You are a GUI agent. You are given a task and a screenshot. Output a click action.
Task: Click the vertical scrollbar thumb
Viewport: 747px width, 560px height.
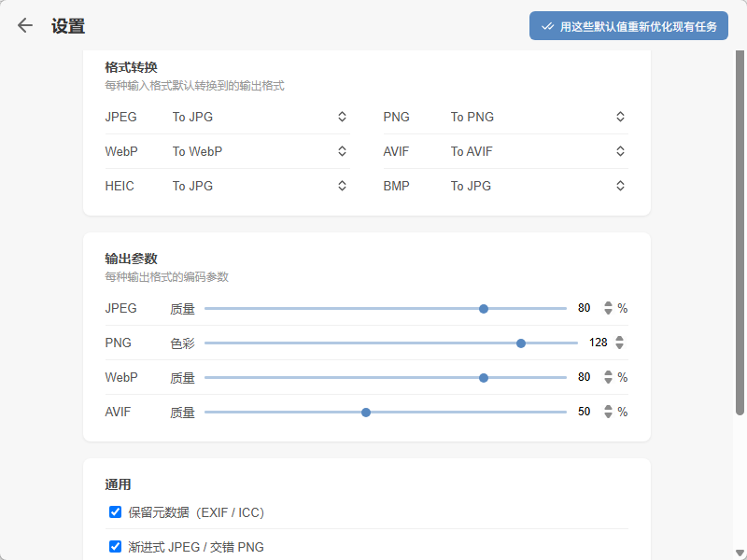740,232
